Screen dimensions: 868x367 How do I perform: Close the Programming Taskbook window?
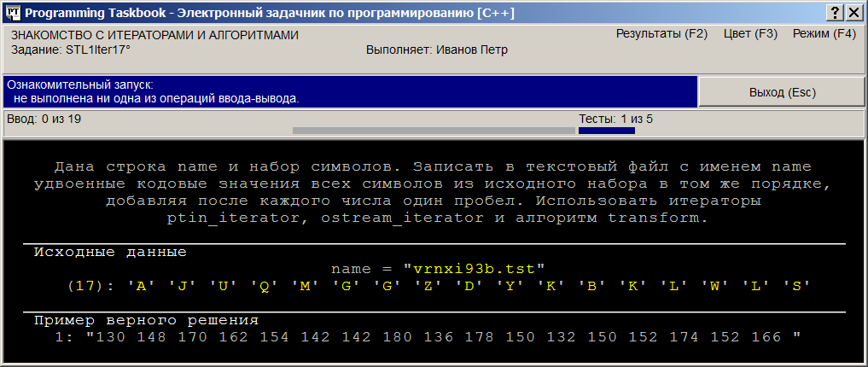coord(853,13)
